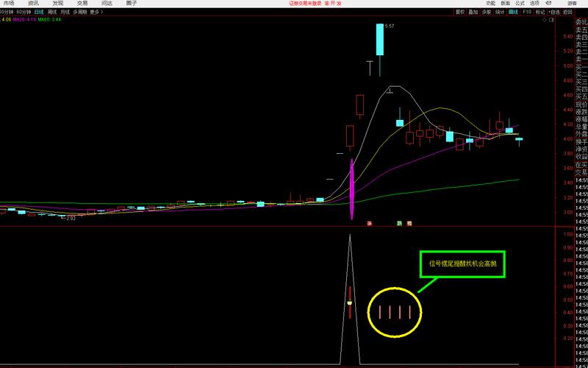Open the 选项 menu
This screenshot has width=588, height=368.
[534, 4]
